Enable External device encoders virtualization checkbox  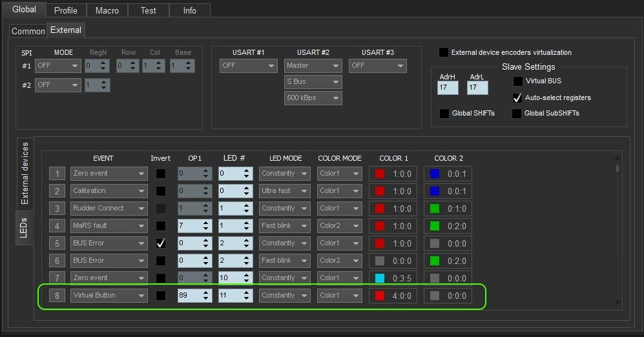(443, 52)
